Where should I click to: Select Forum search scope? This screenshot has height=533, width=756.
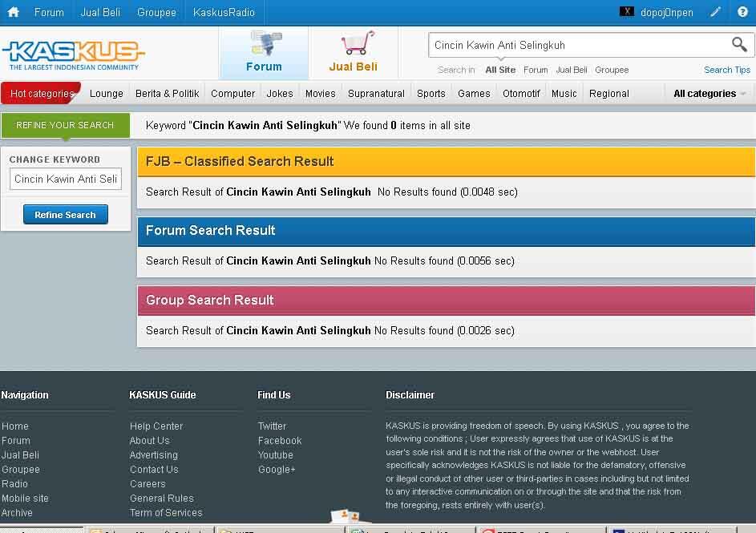point(536,70)
